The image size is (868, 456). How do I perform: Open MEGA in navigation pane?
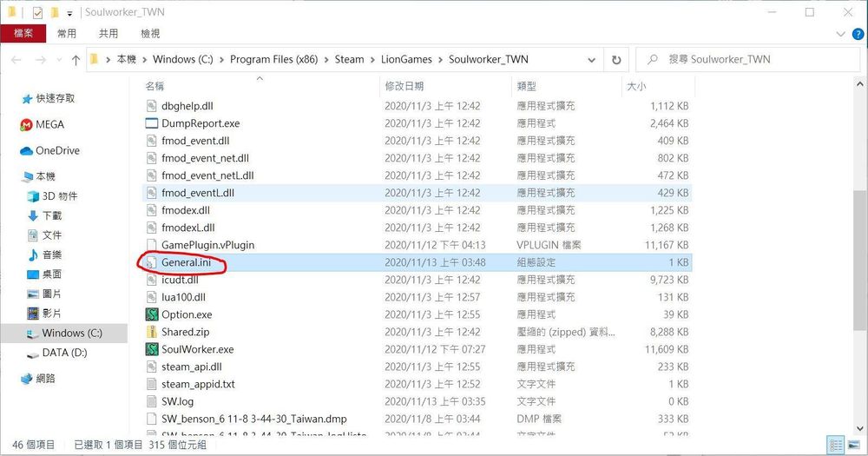click(x=49, y=125)
